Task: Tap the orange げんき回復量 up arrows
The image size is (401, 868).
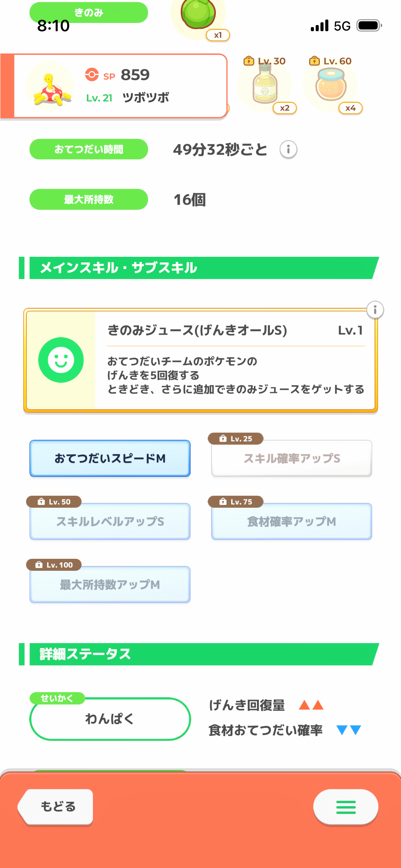Action: 311,705
